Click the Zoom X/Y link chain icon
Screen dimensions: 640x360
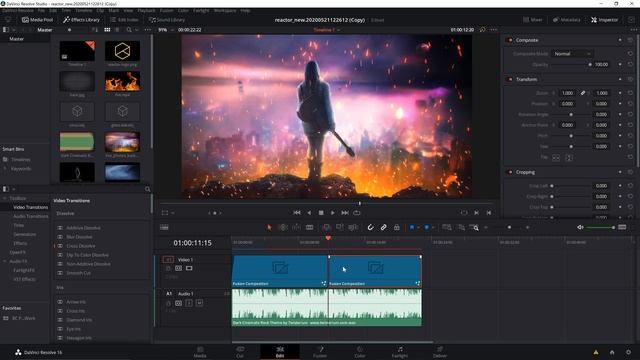[583, 93]
